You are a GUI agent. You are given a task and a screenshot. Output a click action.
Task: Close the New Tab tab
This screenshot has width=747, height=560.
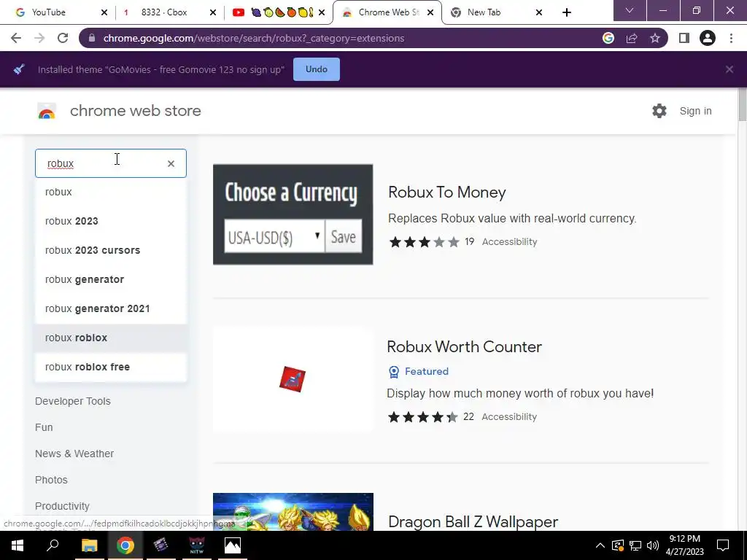click(x=539, y=12)
